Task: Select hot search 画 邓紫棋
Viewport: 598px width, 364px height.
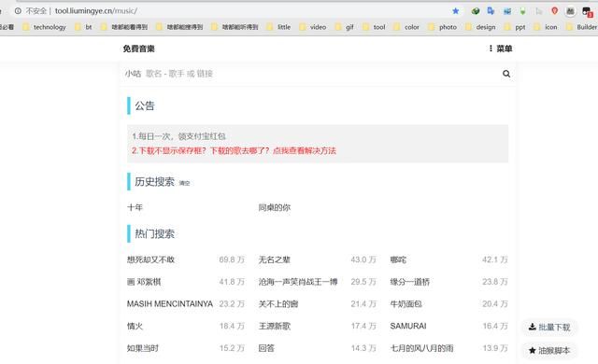Action: [144, 282]
